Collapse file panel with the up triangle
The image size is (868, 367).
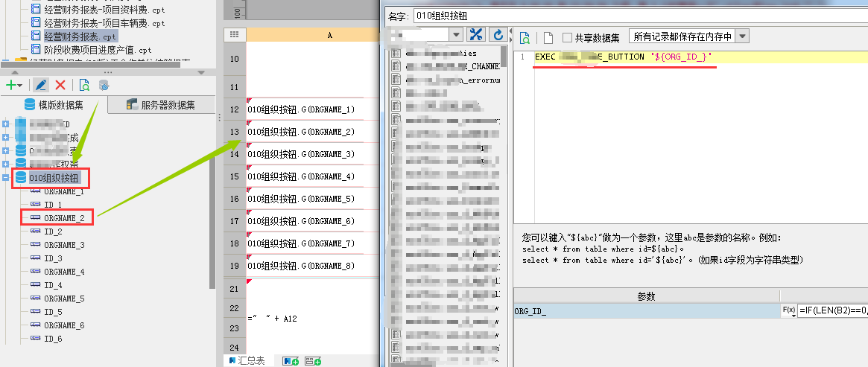[16, 73]
